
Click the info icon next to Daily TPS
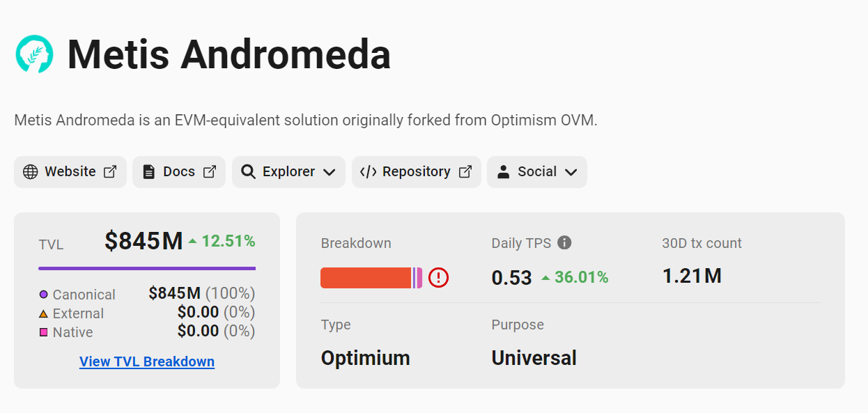[x=565, y=242]
